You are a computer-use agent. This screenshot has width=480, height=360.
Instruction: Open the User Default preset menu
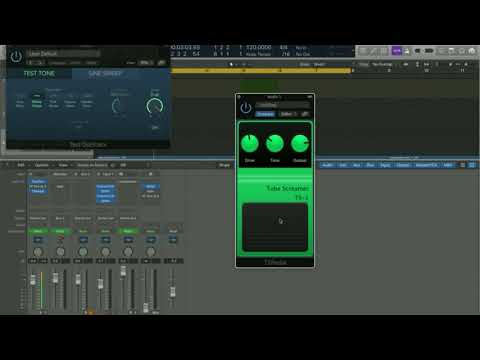coord(63,53)
